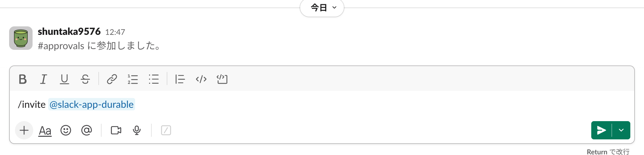Open the plus attachments menu
Viewport: 644px width, 155px height.
coord(24,131)
